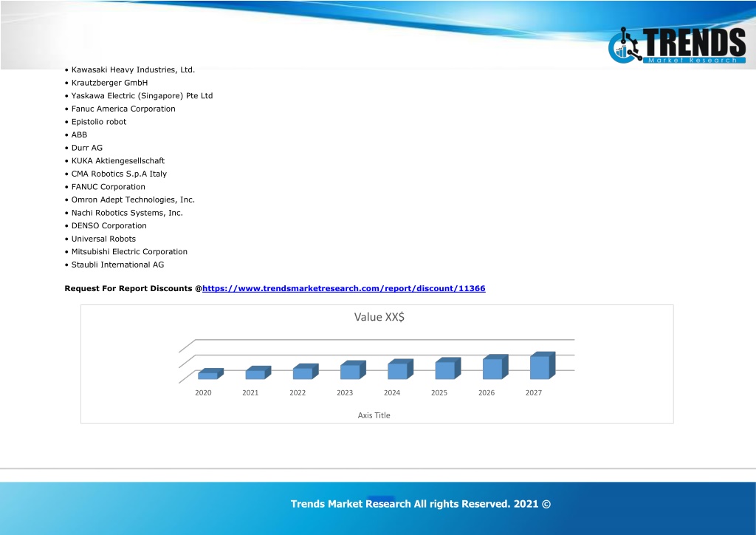
Task: Click the 2024 bar in chart
Action: click(x=400, y=369)
